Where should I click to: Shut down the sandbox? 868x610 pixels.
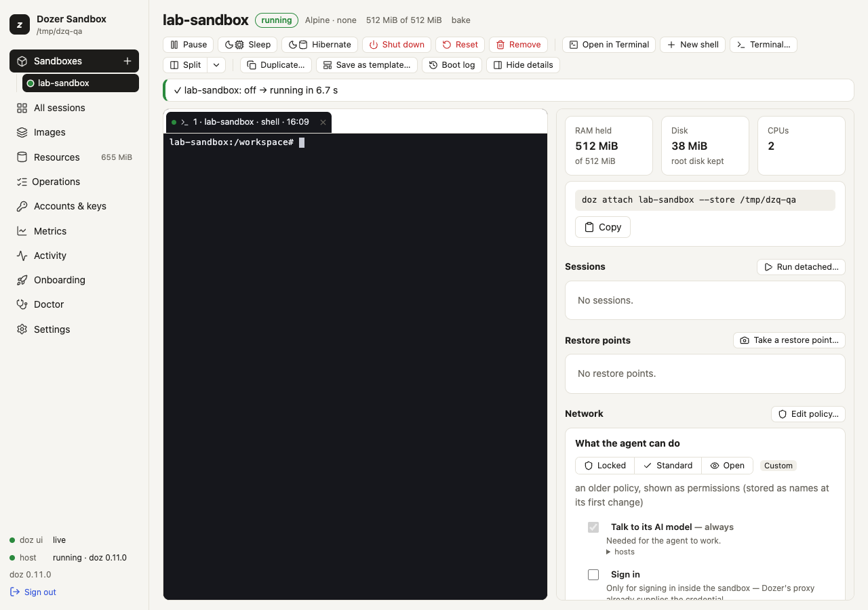[397, 45]
